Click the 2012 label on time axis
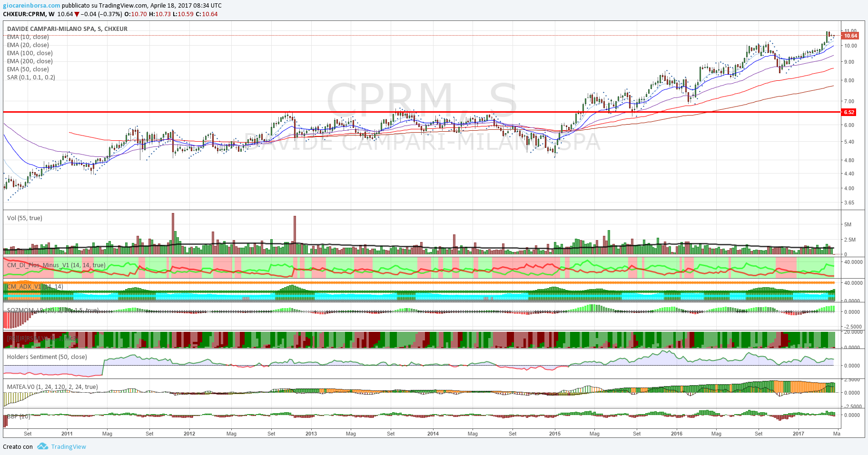The height and width of the screenshot is (455, 868). 189,434
